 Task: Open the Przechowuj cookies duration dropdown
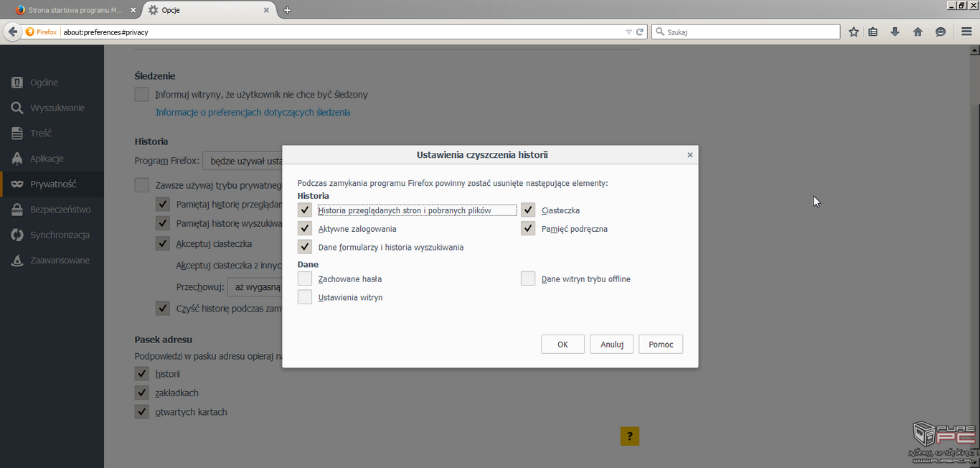[x=255, y=287]
